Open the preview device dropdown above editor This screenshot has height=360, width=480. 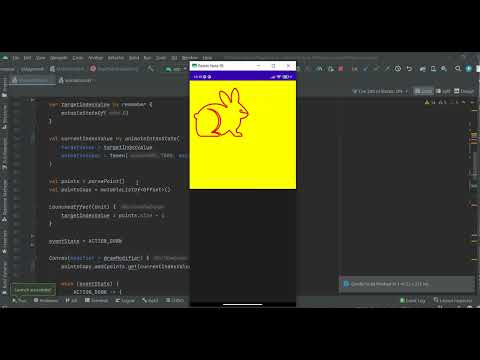pyautogui.click(x=380, y=91)
